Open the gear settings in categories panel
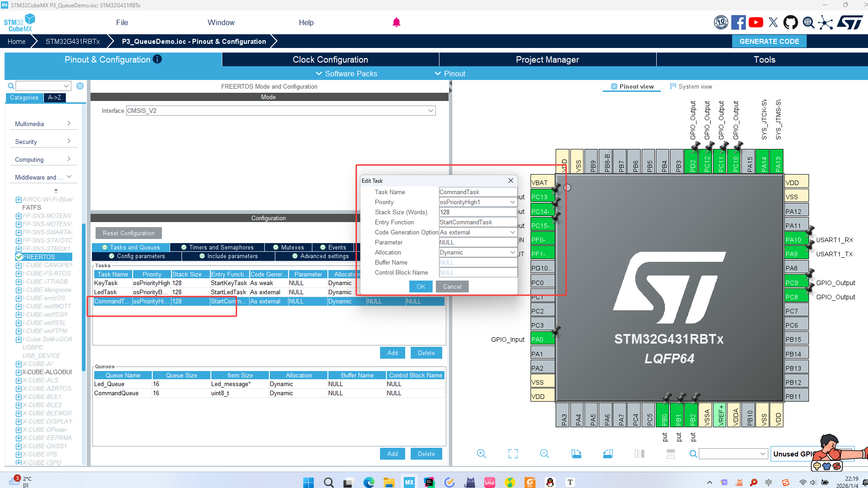 click(x=80, y=86)
